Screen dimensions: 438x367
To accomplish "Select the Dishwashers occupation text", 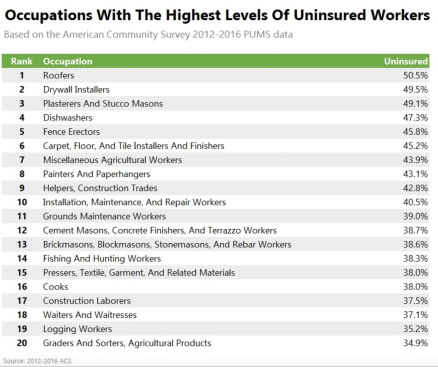I will (x=68, y=118).
